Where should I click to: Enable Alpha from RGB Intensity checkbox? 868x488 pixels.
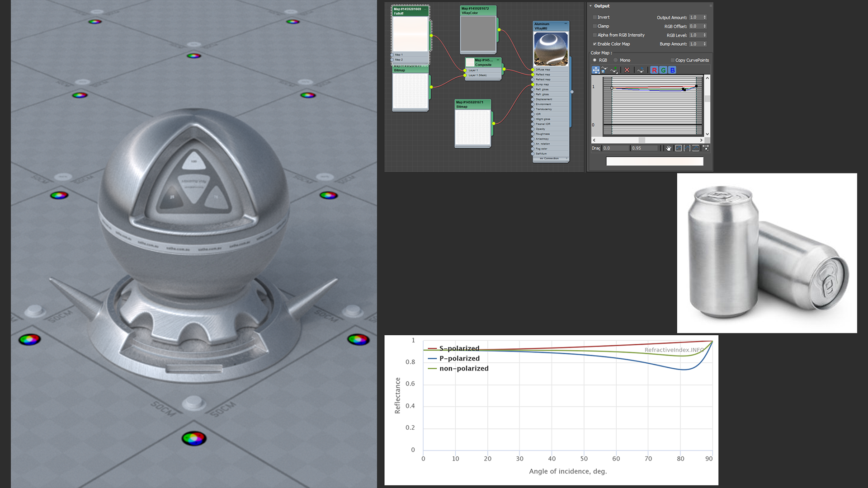594,35
